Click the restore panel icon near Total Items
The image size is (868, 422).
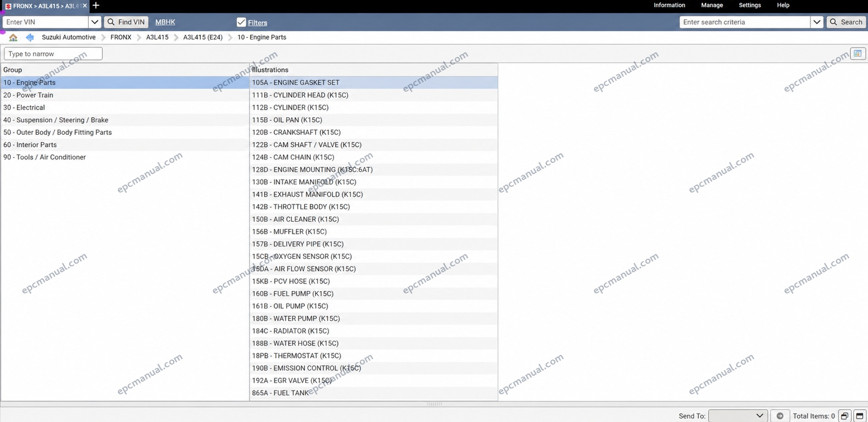coord(844,416)
